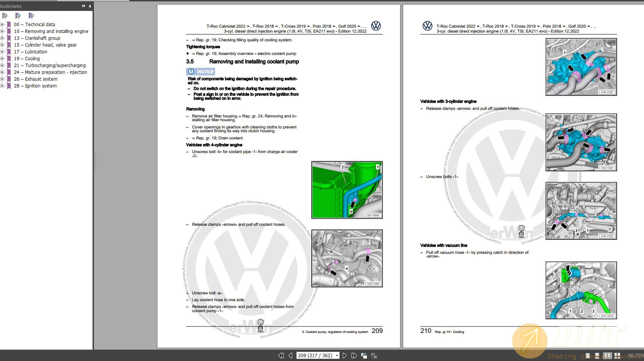
Task: Click the 3-cylinder coolant pump figure N19-11491
Action: (x=581, y=142)
